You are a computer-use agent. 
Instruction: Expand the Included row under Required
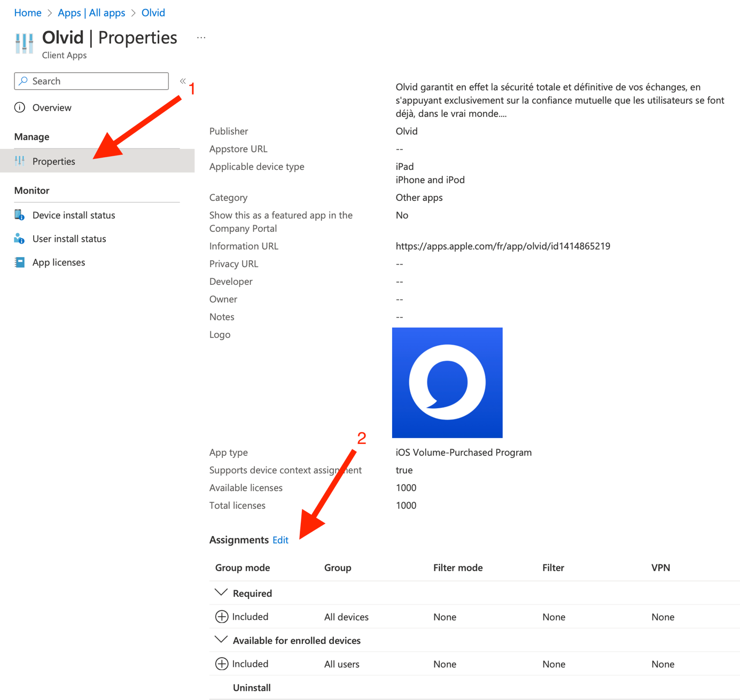tap(221, 617)
